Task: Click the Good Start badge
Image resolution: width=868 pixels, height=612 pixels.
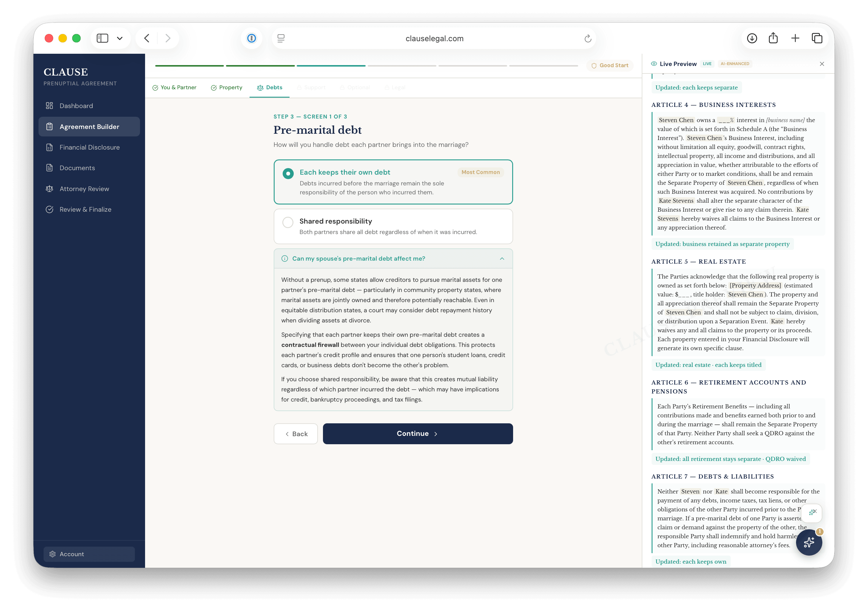Action: tap(610, 65)
